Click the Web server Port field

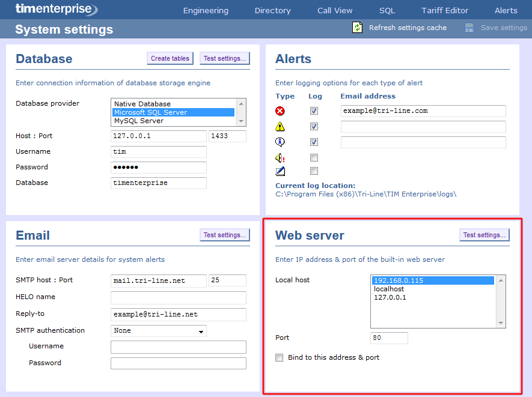click(389, 338)
